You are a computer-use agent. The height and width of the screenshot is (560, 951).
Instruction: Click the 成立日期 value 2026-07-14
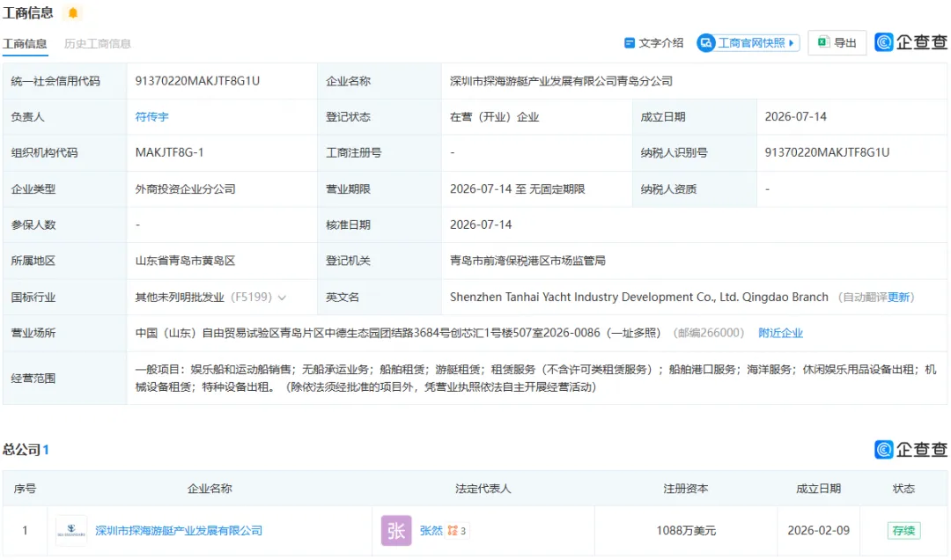pyautogui.click(x=796, y=117)
